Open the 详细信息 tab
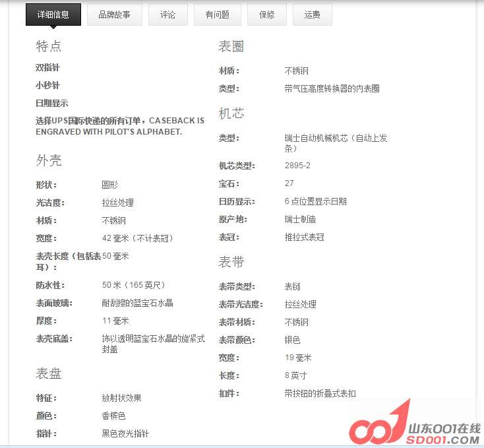The image size is (484, 448). point(53,15)
